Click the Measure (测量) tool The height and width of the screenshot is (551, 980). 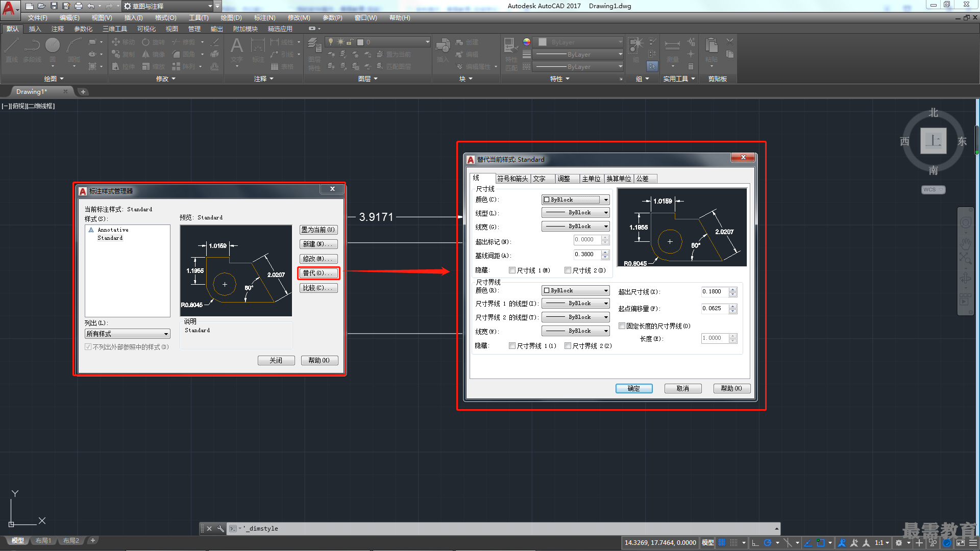672,50
